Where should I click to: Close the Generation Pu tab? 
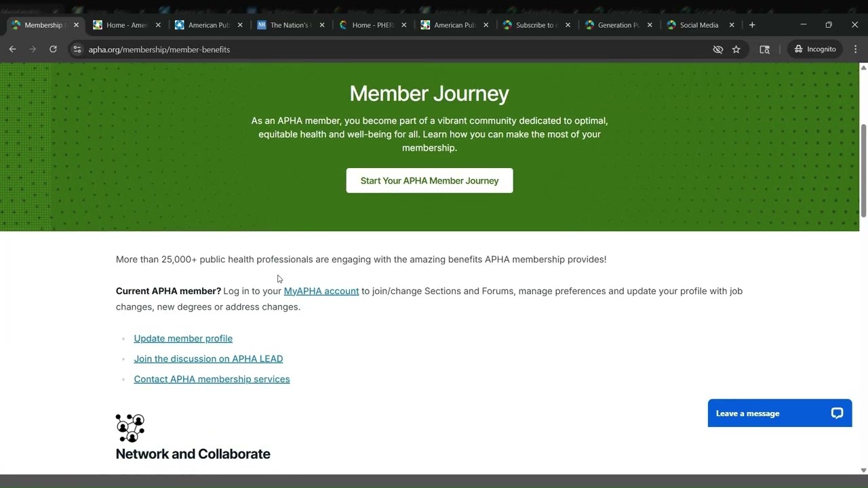650,25
